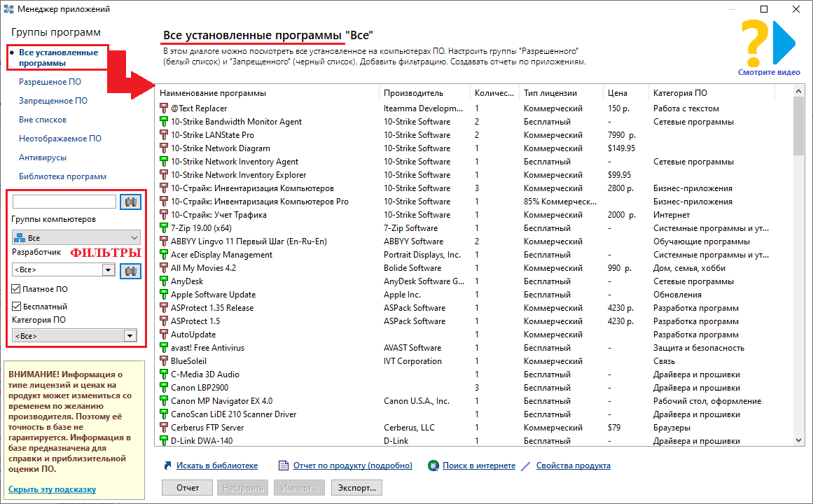Viewport: 813px width, 504px height.
Task: Click the red icon of ASProtect 1.5
Action: (164, 321)
